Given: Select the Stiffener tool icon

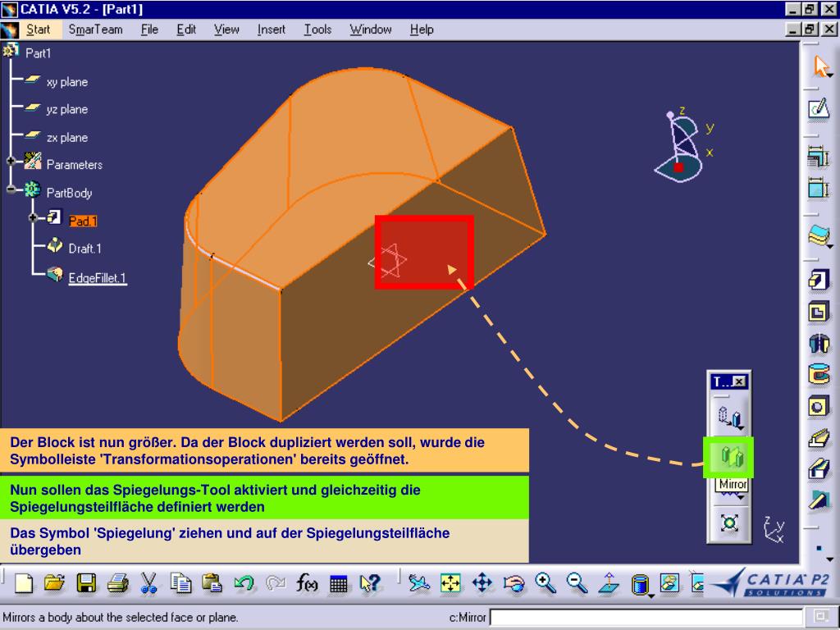Looking at the screenshot, I should click(819, 500).
